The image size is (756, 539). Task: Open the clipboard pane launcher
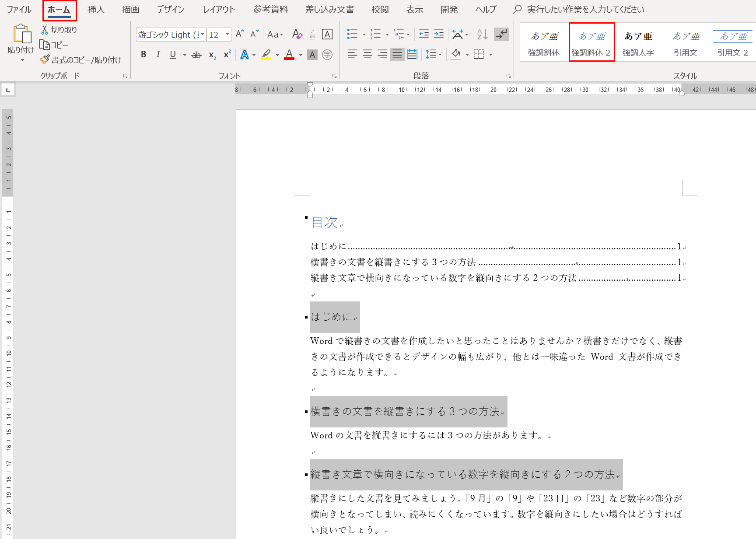tap(125, 76)
